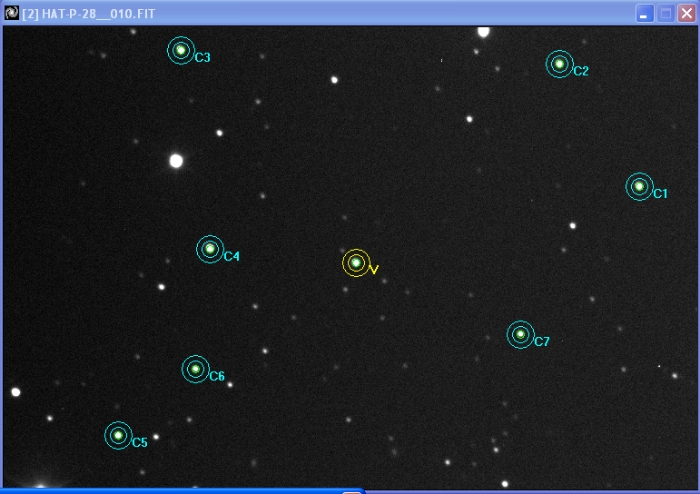Maximize the HAT-P-28 image window

(666, 13)
